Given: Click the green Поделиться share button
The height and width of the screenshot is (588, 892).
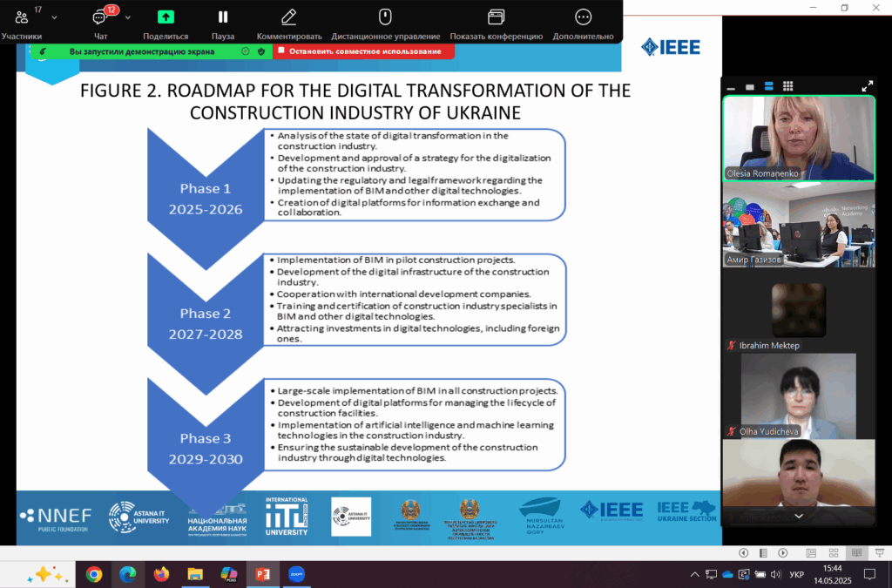Looking at the screenshot, I should pos(166,23).
